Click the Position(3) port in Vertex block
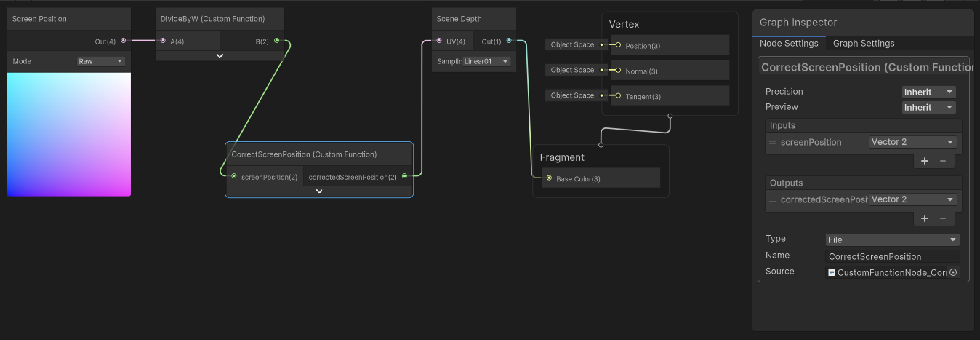 (618, 45)
